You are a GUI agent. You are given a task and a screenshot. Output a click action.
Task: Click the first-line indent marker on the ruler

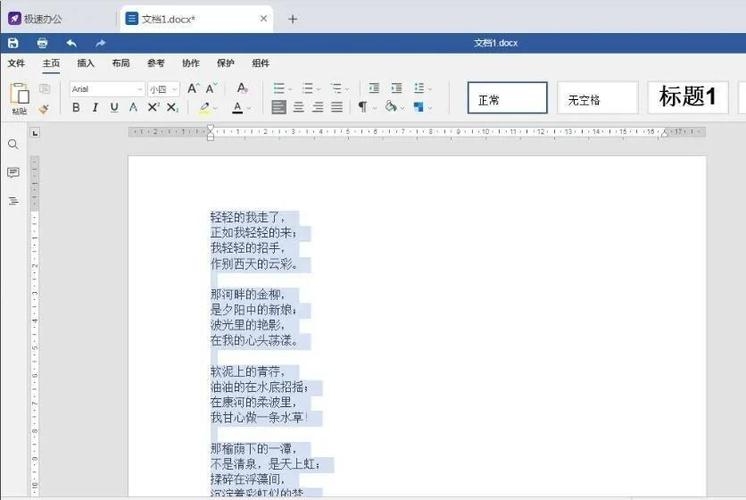point(210,128)
